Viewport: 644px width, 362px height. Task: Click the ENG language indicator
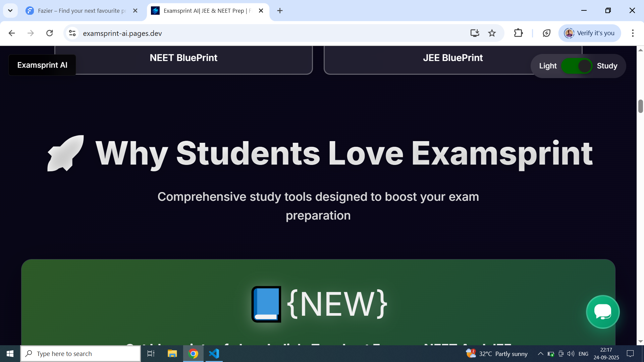583,354
